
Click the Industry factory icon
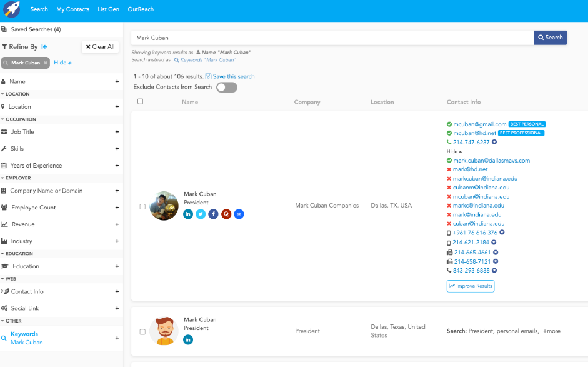coord(4,241)
